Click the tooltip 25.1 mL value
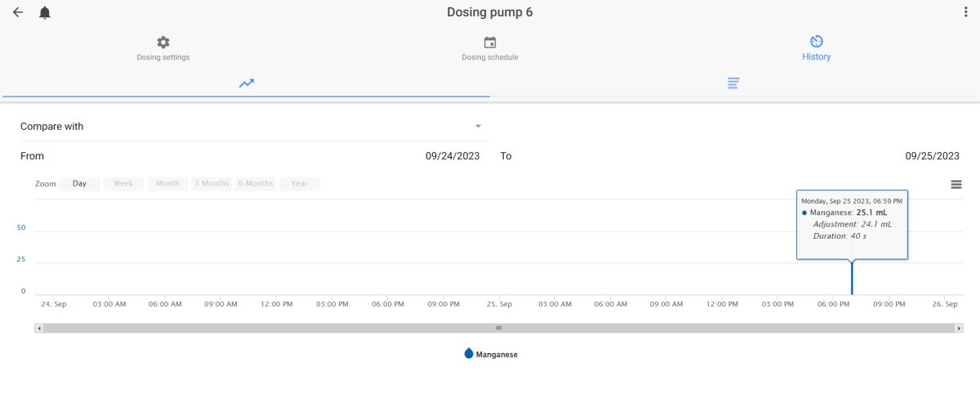Screen dimensions: 980x394 point(871,213)
